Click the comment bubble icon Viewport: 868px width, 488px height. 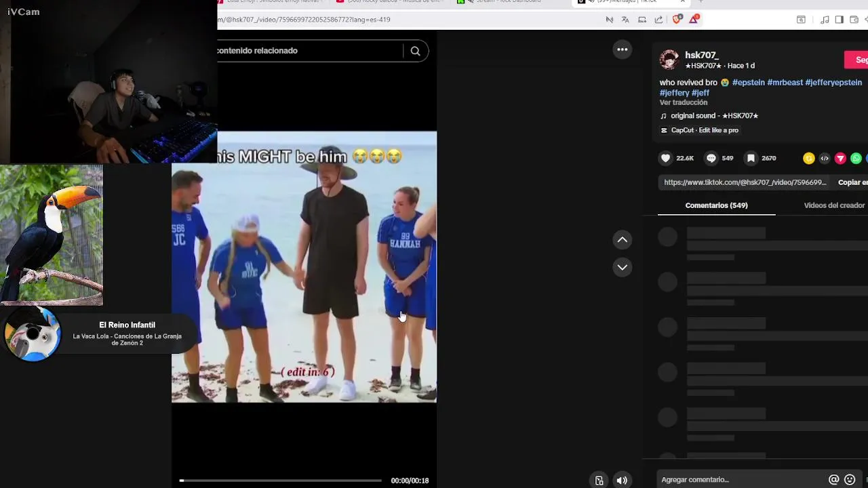coord(711,158)
